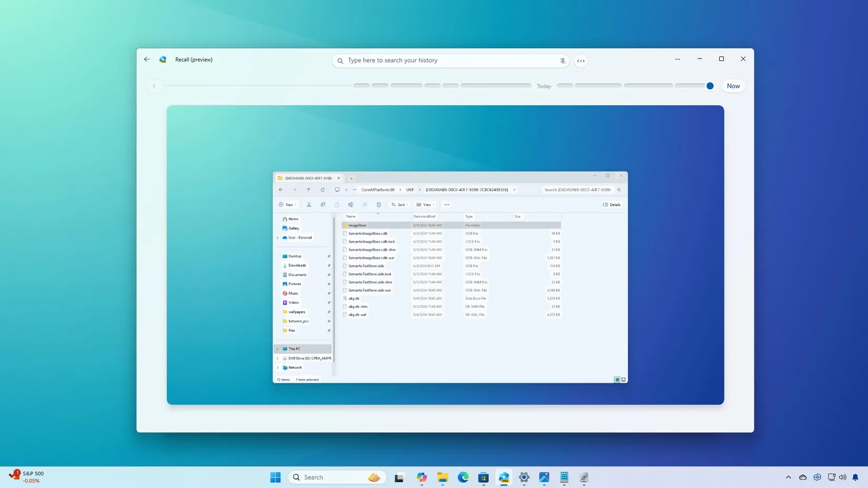Click the OneDrive cloud tray icon
Viewport: 868px width, 488px height.
[x=803, y=477]
